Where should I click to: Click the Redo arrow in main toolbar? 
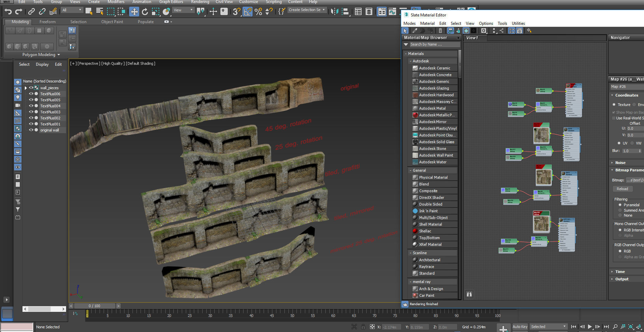coord(19,11)
